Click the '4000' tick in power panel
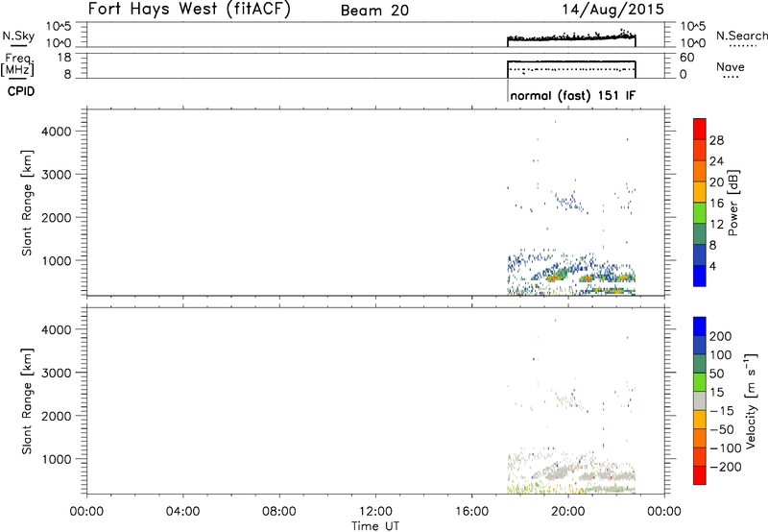Image resolution: width=768 pixels, height=532 pixels. click(x=57, y=132)
